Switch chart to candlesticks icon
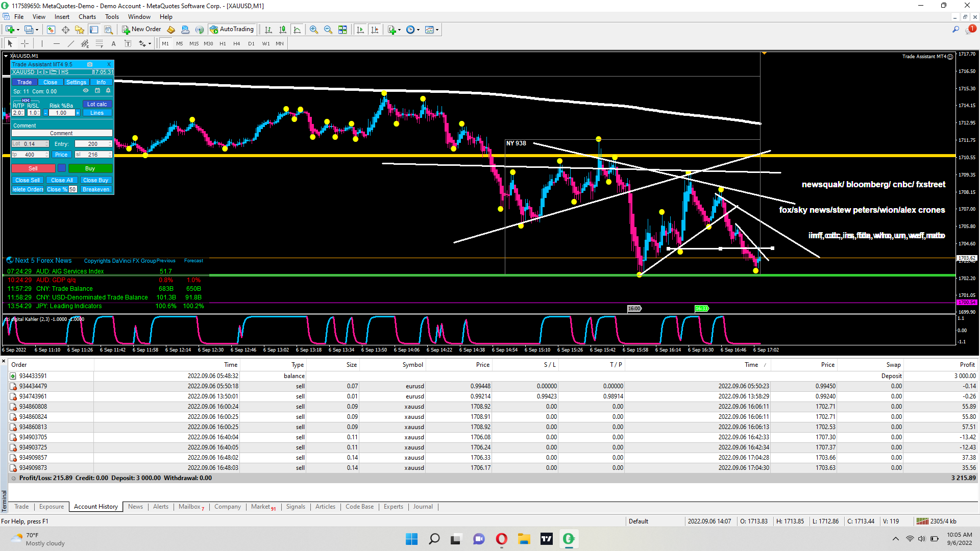This screenshot has width=980, height=551. 283,30
